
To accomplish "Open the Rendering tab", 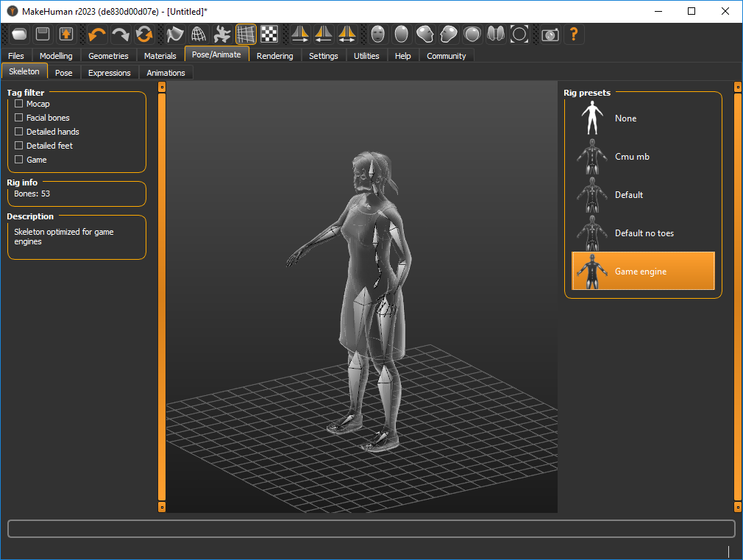I will [275, 55].
